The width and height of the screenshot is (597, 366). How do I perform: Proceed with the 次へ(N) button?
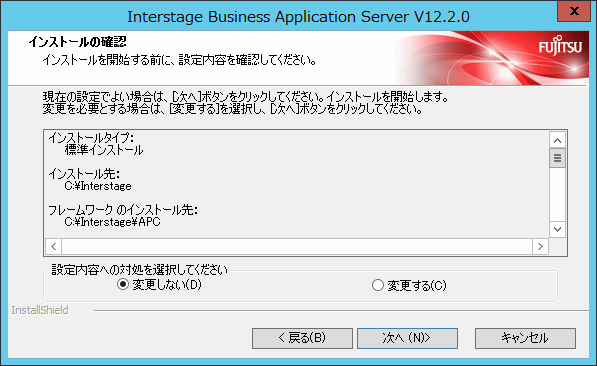[x=407, y=338]
